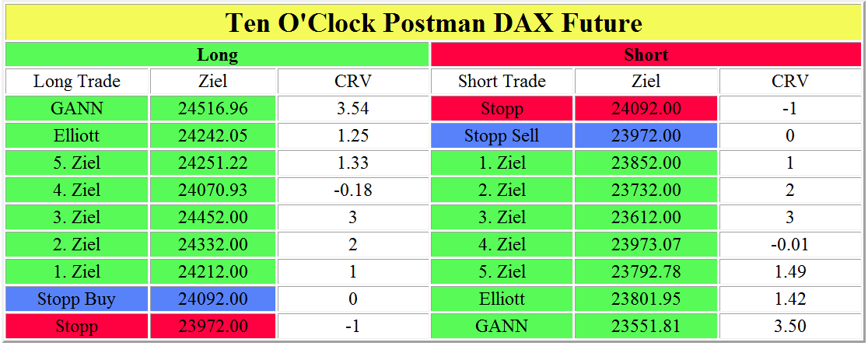Click the blue Stopp Buy cell
The height and width of the screenshot is (346, 868).
pos(77,299)
